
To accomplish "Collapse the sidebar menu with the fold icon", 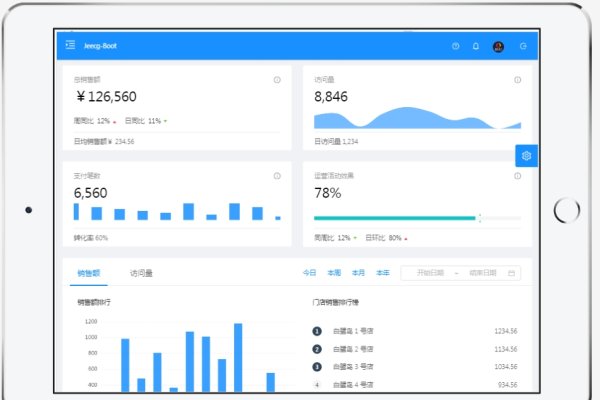I will click(x=70, y=46).
